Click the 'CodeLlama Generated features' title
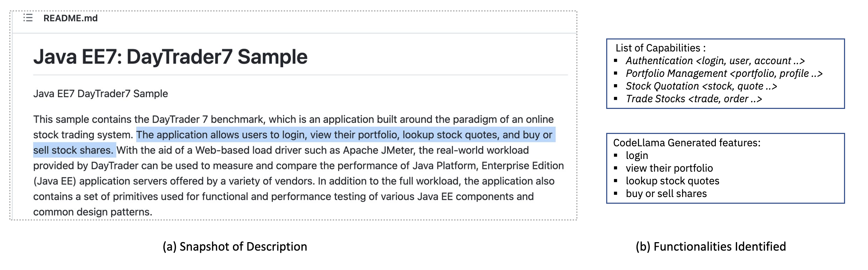868x270 pixels. tap(687, 143)
